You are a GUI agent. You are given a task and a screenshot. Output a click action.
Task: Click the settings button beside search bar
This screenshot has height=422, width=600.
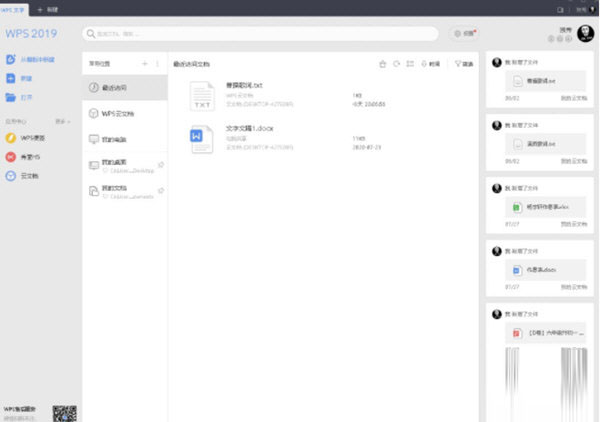[x=464, y=33]
